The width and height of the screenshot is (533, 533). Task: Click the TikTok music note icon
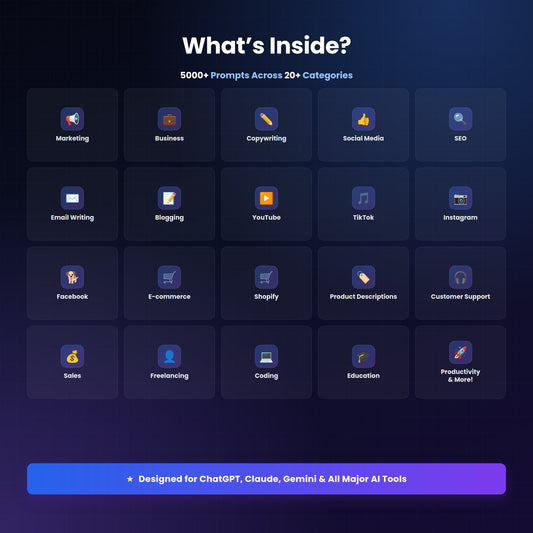[363, 198]
